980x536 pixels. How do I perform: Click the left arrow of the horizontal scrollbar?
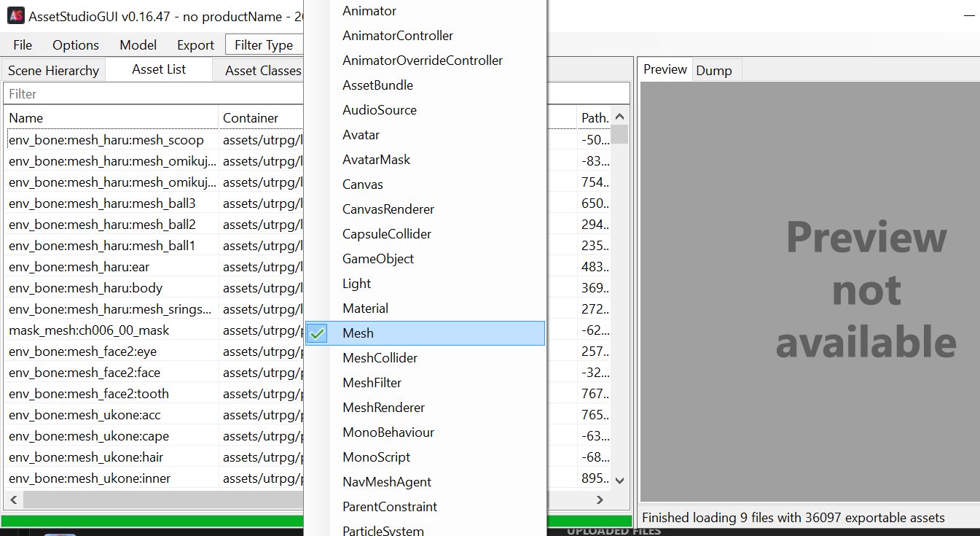(12, 500)
